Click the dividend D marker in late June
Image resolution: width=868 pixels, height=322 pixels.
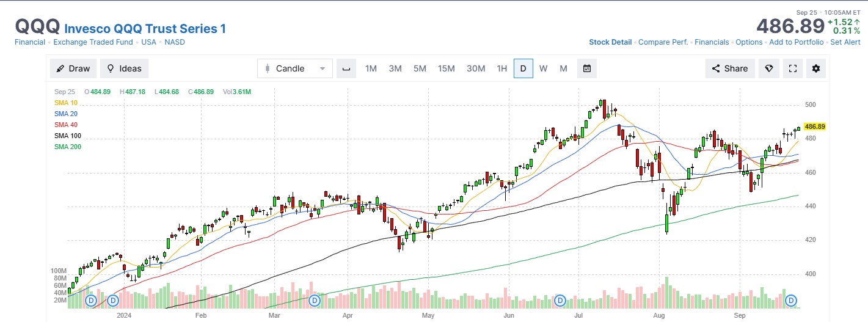(x=560, y=301)
